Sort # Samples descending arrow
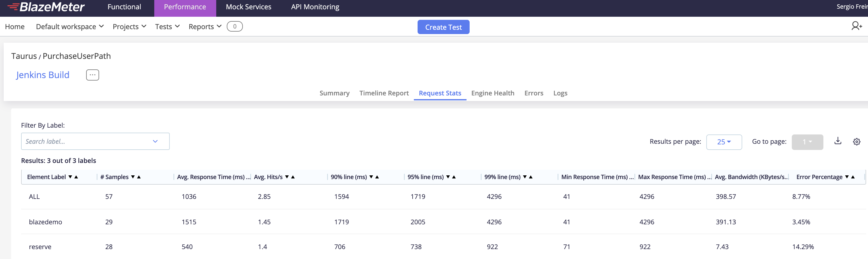Screen dimensions: 868x259 click(133, 177)
